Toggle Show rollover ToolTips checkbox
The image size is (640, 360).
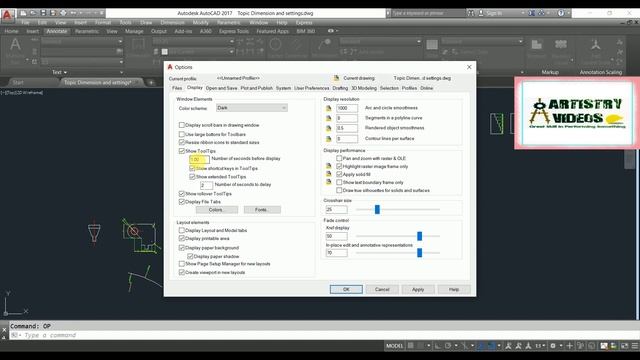(182, 193)
